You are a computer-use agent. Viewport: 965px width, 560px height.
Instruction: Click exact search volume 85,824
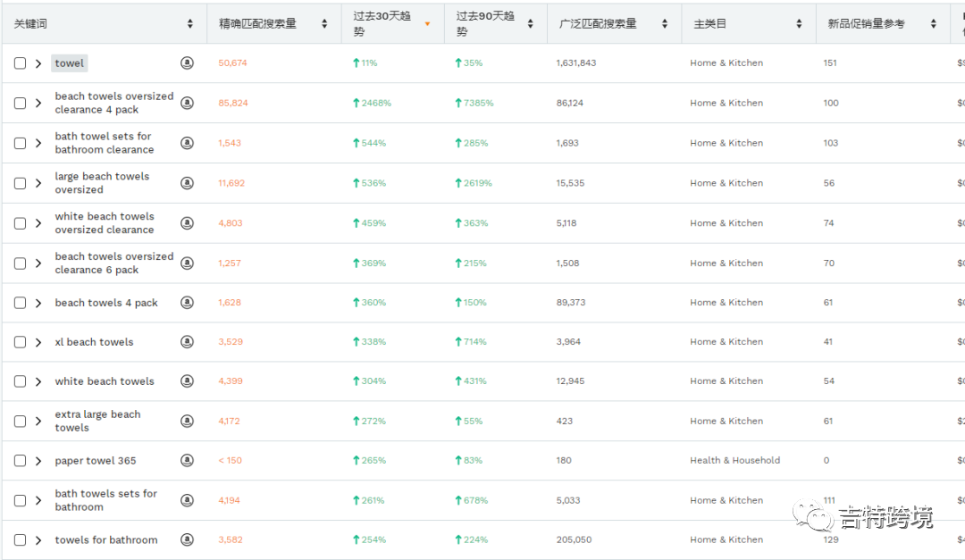point(232,103)
